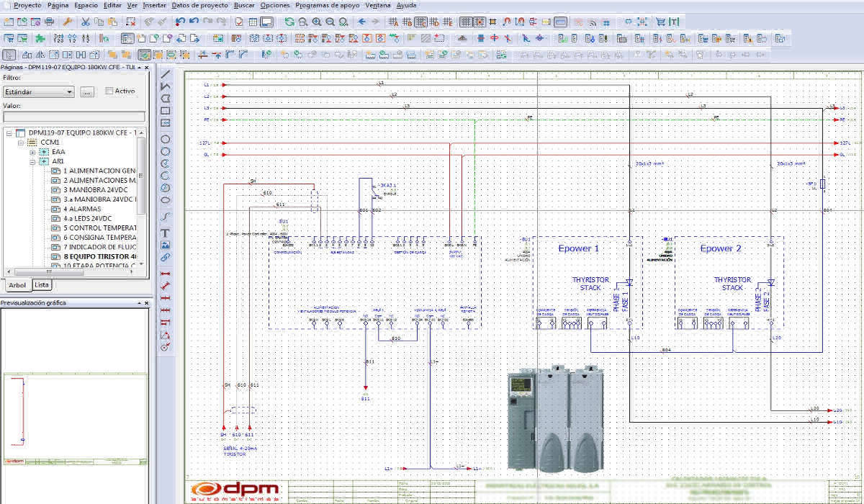Click the green Refresh arrows icon
Image resolution: width=864 pixels, height=504 pixels.
289,22
